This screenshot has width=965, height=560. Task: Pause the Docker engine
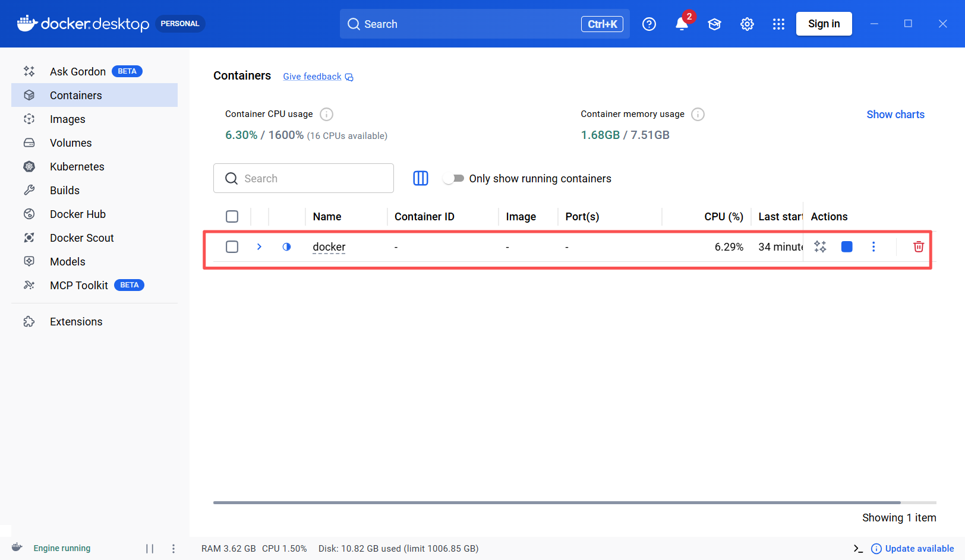coord(150,549)
